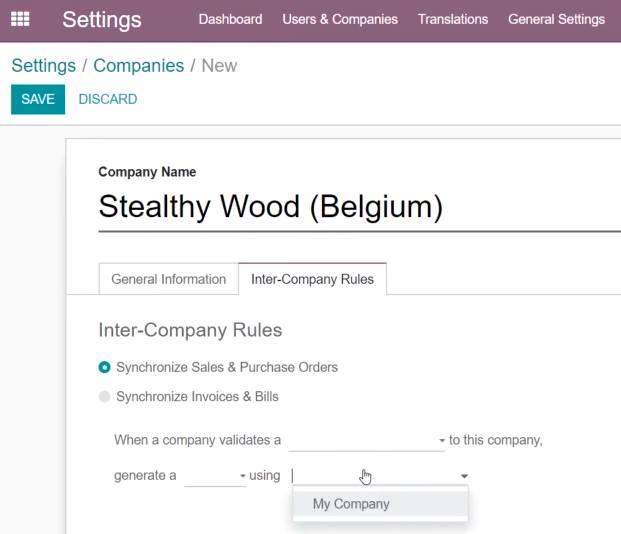
Task: Open the Users & Companies menu
Action: click(340, 19)
